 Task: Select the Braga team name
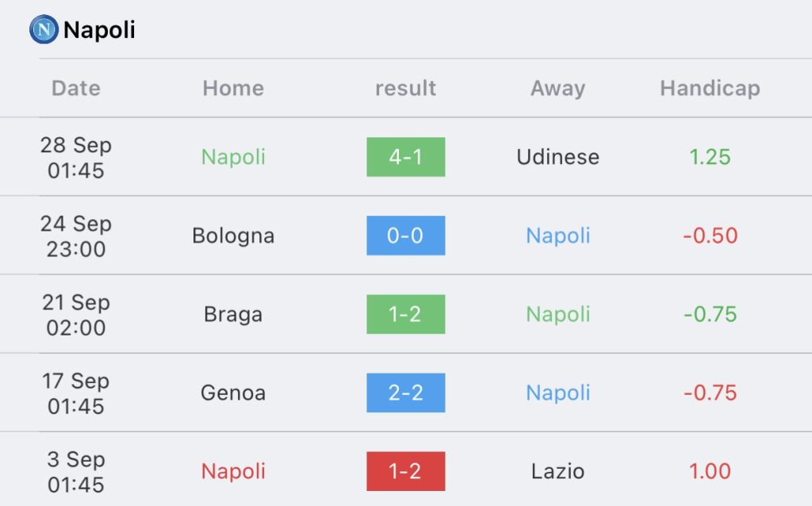(233, 315)
